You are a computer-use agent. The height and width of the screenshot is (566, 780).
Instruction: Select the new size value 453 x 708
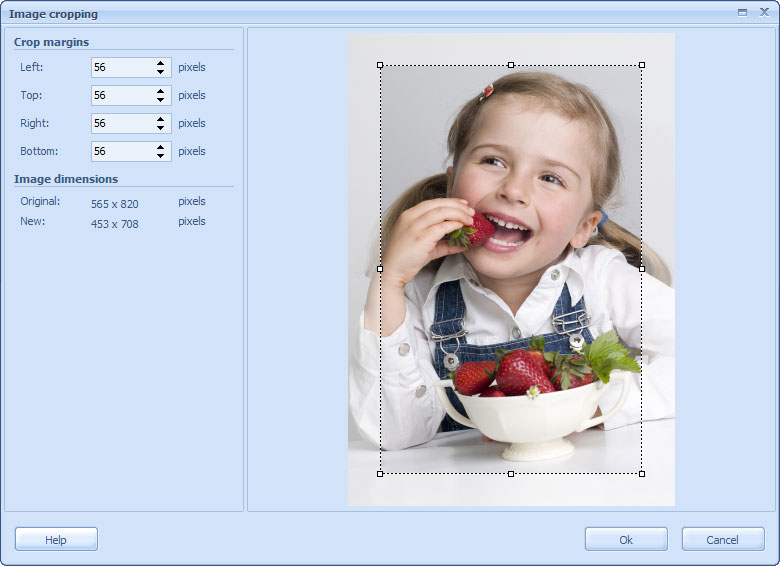click(x=115, y=224)
